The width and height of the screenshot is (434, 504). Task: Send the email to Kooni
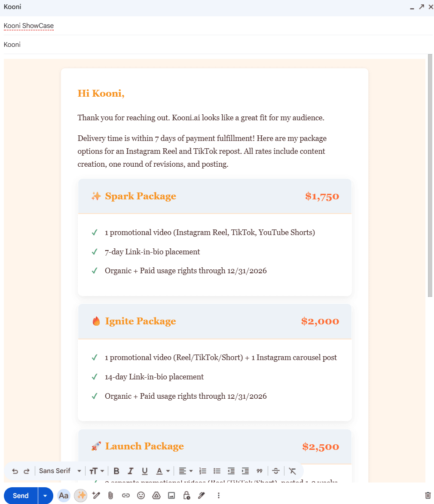tap(20, 495)
